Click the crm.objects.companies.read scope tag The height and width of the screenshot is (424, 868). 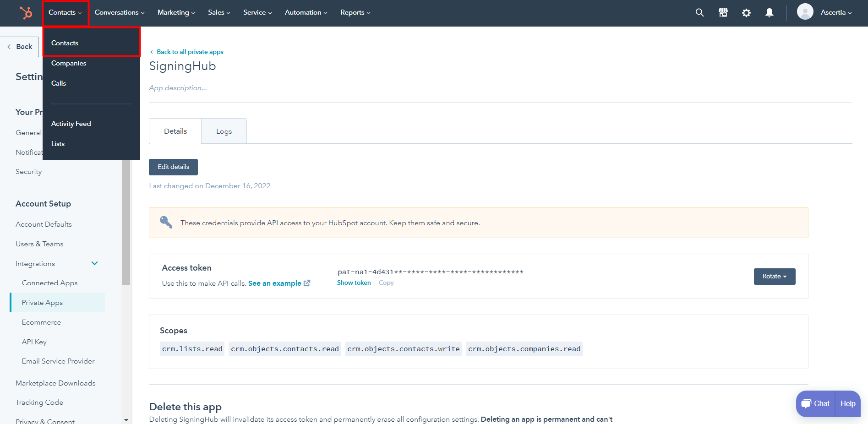(x=524, y=349)
